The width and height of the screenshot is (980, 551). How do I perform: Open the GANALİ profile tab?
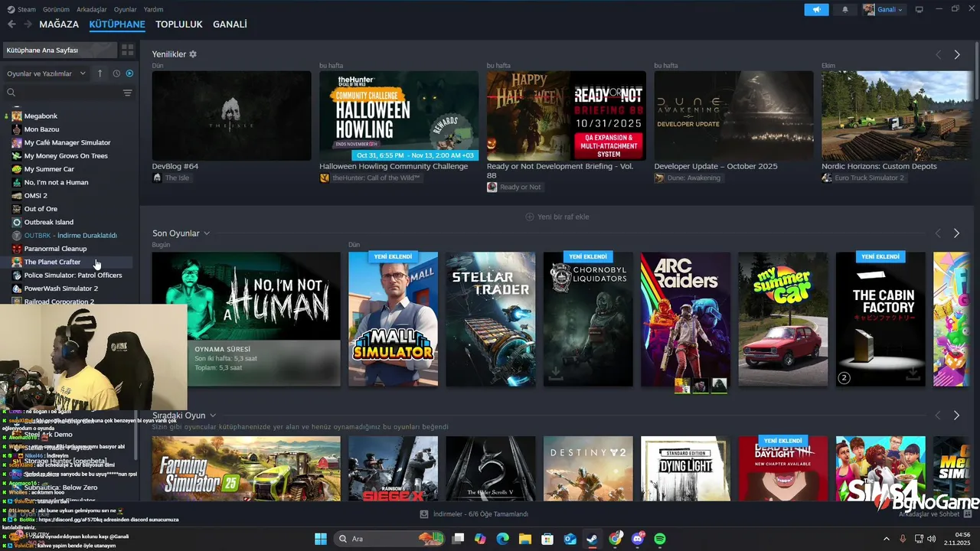(230, 24)
